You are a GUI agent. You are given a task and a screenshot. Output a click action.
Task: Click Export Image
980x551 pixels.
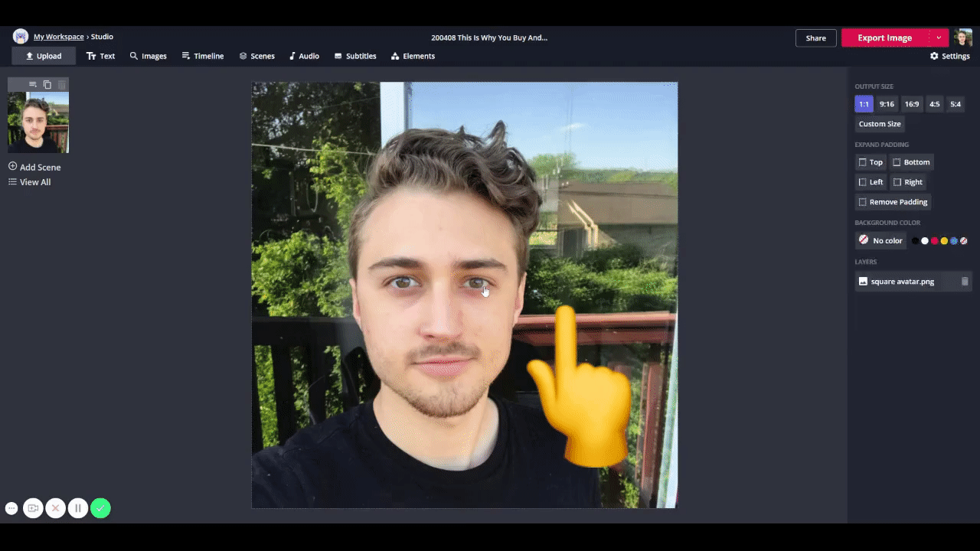884,37
